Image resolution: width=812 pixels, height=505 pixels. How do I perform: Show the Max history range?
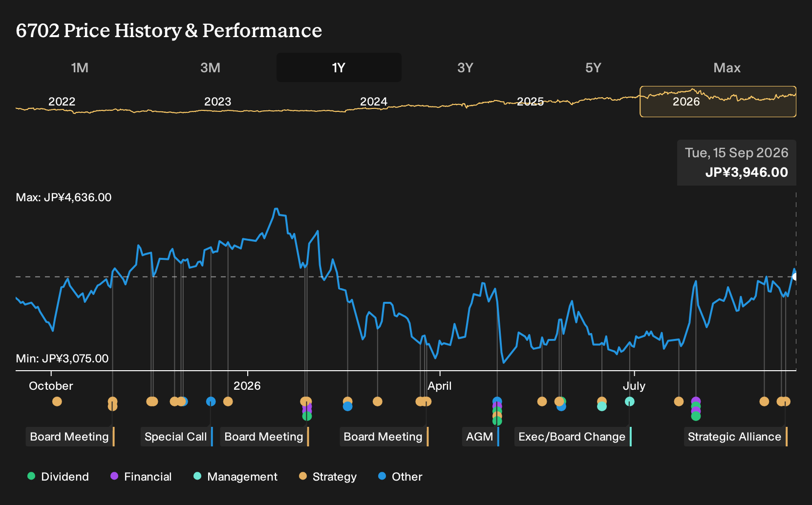(x=727, y=67)
